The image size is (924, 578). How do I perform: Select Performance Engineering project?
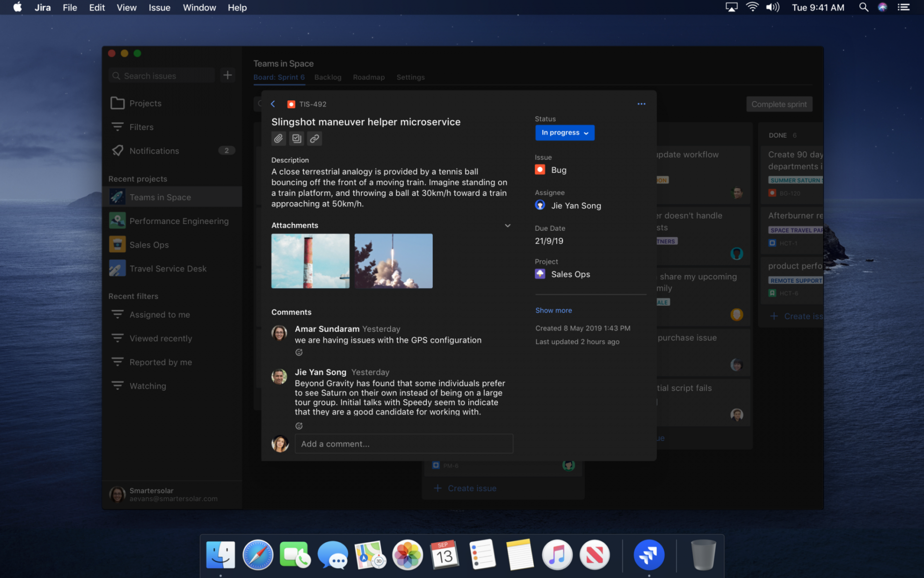click(x=172, y=221)
